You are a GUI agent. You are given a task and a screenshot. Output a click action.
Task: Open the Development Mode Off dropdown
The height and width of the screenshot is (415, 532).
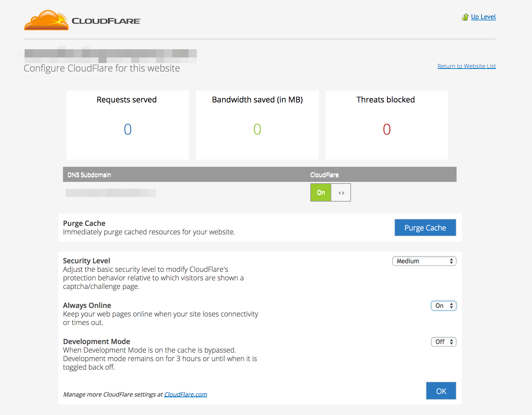tap(443, 342)
